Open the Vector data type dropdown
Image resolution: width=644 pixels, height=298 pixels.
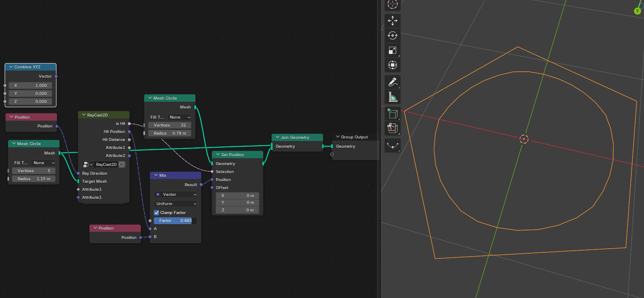coord(175,195)
